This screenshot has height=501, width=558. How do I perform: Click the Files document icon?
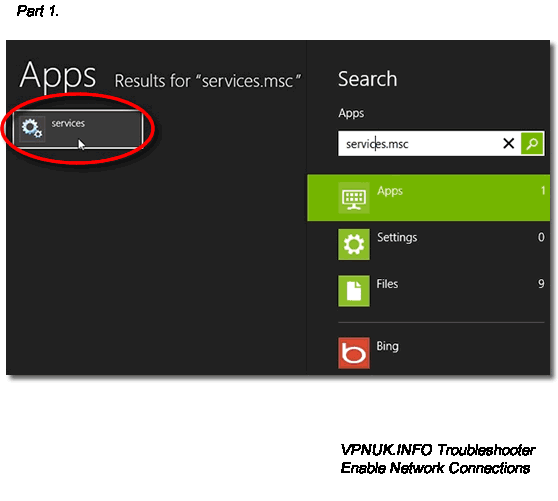point(354,291)
